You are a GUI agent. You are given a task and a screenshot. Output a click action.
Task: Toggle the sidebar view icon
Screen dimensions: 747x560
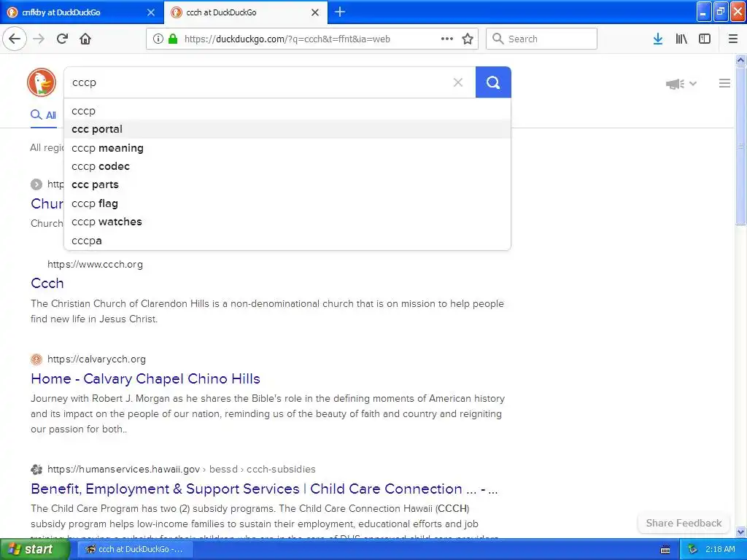click(x=705, y=39)
